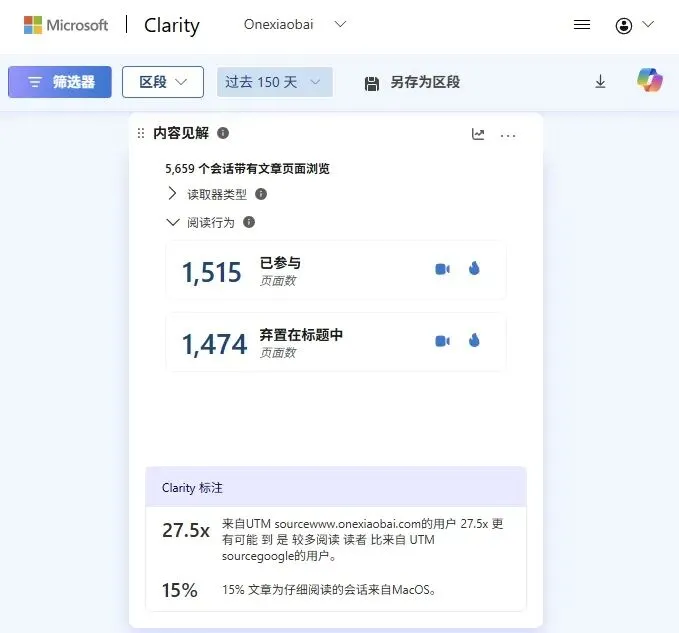The height and width of the screenshot is (633, 679).
Task: View recordings for 已参与 pages
Action: 443,269
